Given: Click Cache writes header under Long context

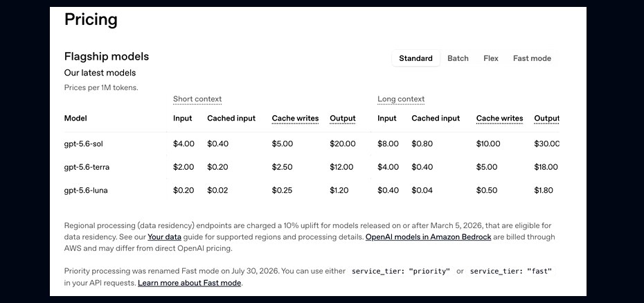Looking at the screenshot, I should [499, 119].
